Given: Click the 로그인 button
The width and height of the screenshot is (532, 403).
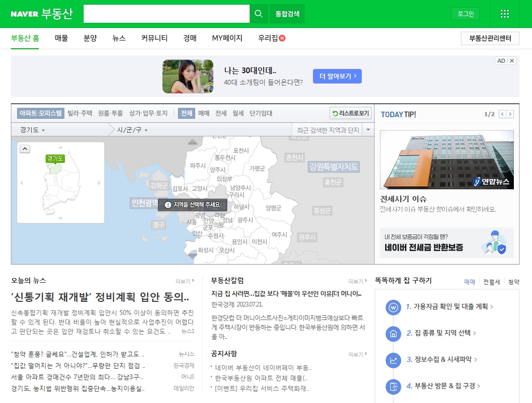Looking at the screenshot, I should click(x=466, y=14).
